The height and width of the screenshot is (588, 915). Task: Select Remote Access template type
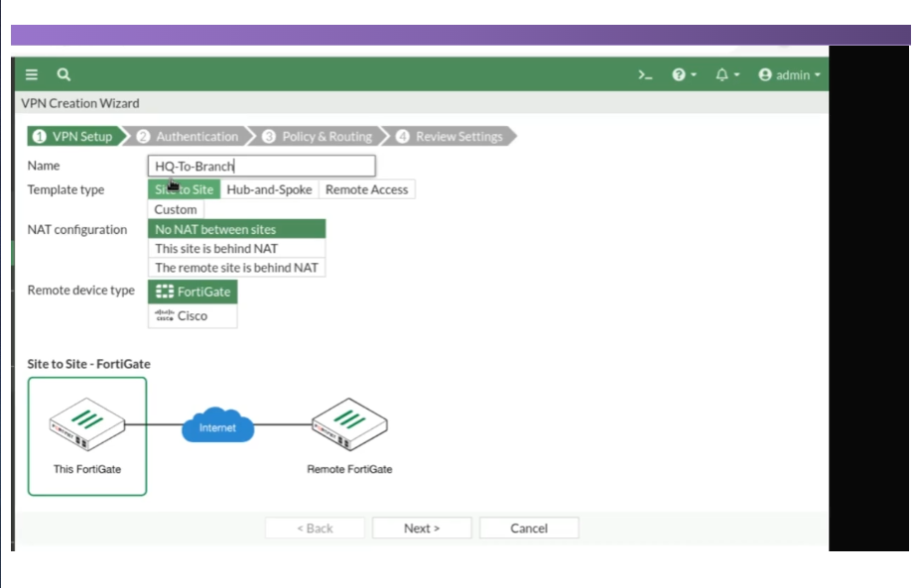(x=366, y=189)
